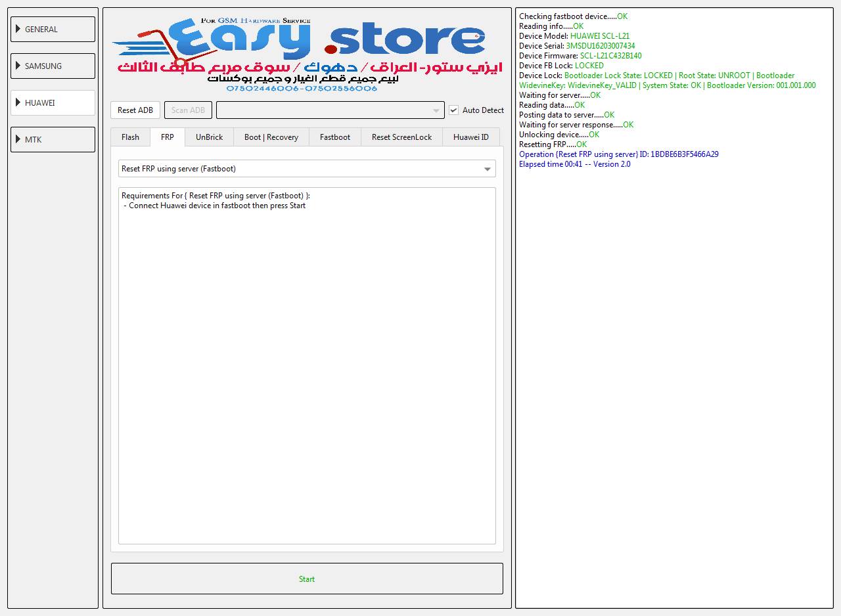The height and width of the screenshot is (616, 841).
Task: Open the UnBrick tab
Action: (x=209, y=137)
